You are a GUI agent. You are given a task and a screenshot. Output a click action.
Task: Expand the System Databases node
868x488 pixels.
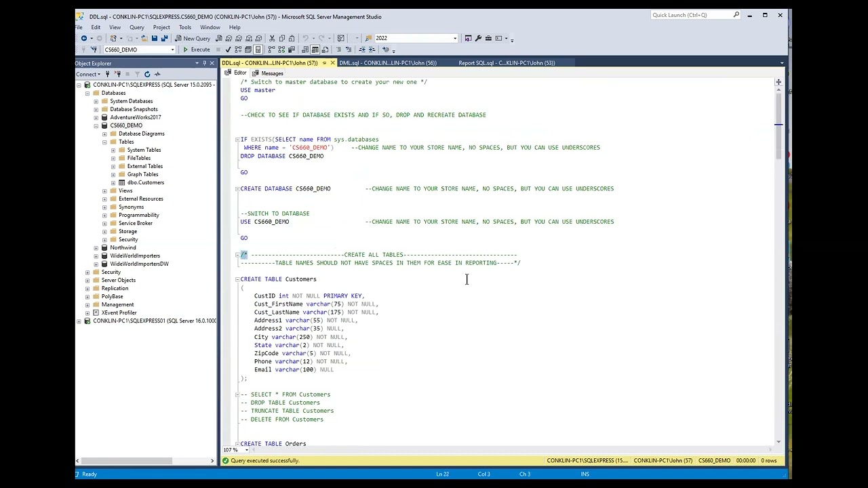coord(96,101)
